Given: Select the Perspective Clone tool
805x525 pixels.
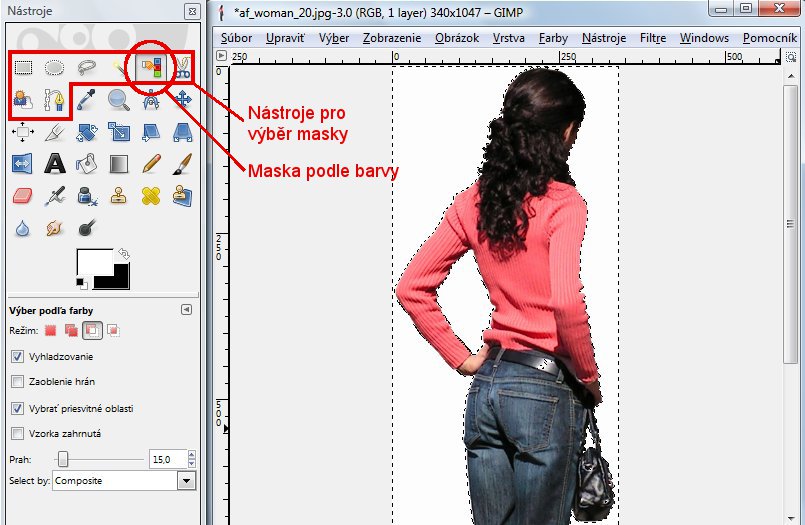Looking at the screenshot, I should tap(183, 196).
